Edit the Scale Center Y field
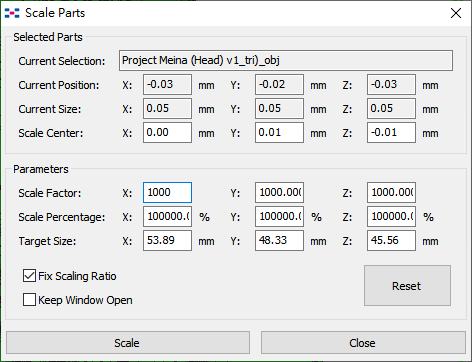This screenshot has height=362, width=472. [x=279, y=133]
